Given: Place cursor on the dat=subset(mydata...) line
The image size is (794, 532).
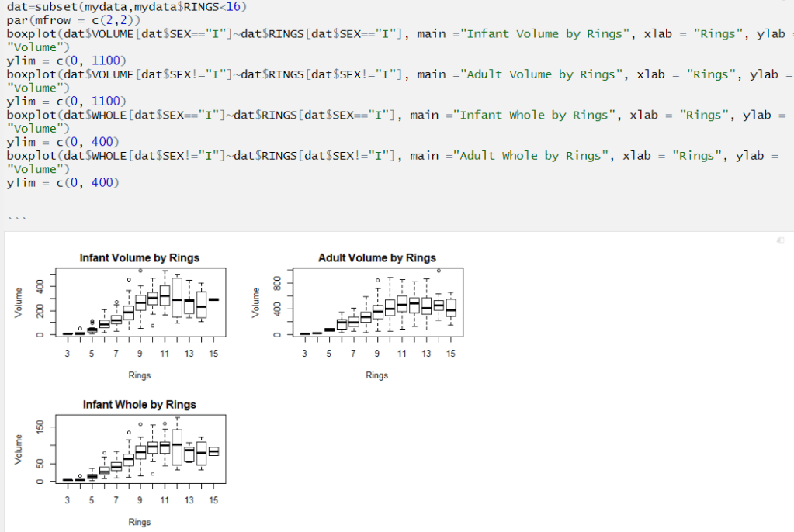Looking at the screenshot, I should tap(116, 6).
